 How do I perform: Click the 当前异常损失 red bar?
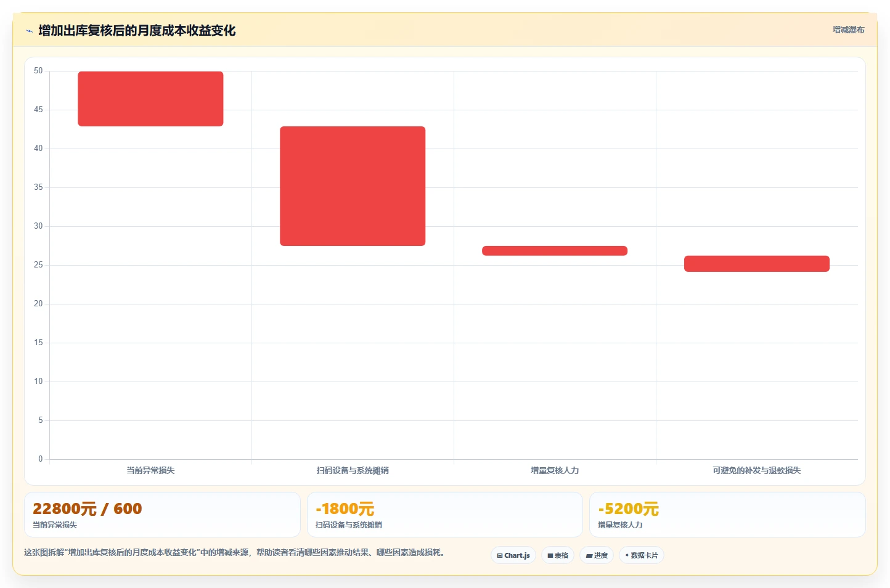[150, 99]
